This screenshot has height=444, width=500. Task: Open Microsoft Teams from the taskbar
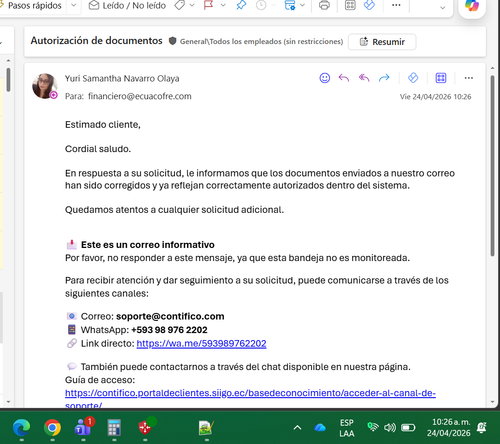pyautogui.click(x=83, y=428)
